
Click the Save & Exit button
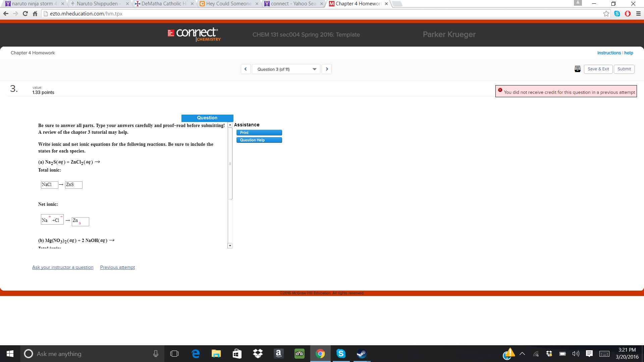[x=598, y=69]
